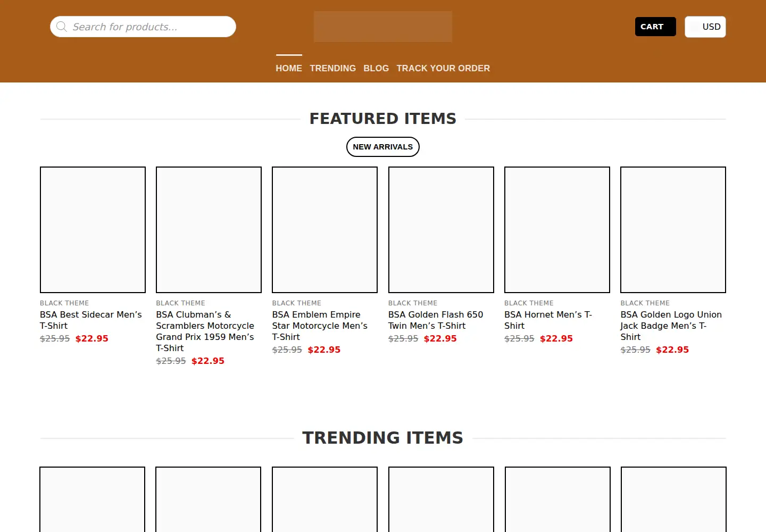Click $22.95 price under BSA Best Sidecar
766x532 pixels.
point(92,338)
